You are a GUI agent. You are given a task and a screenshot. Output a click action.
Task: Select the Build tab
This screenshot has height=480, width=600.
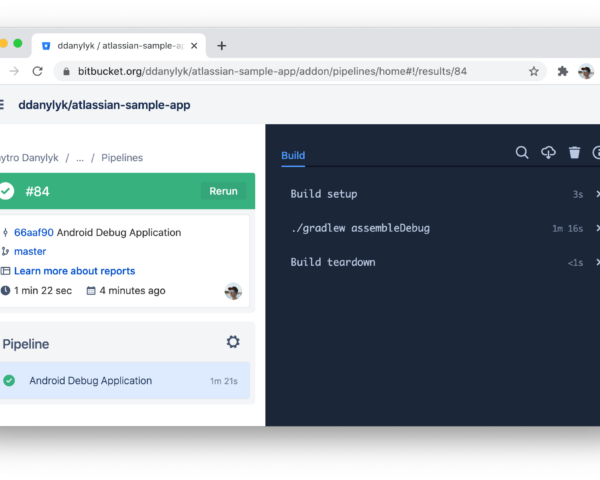coord(293,156)
